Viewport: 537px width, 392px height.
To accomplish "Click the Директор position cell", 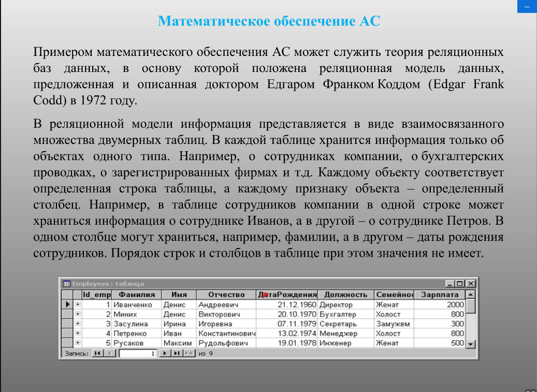I will 346,304.
